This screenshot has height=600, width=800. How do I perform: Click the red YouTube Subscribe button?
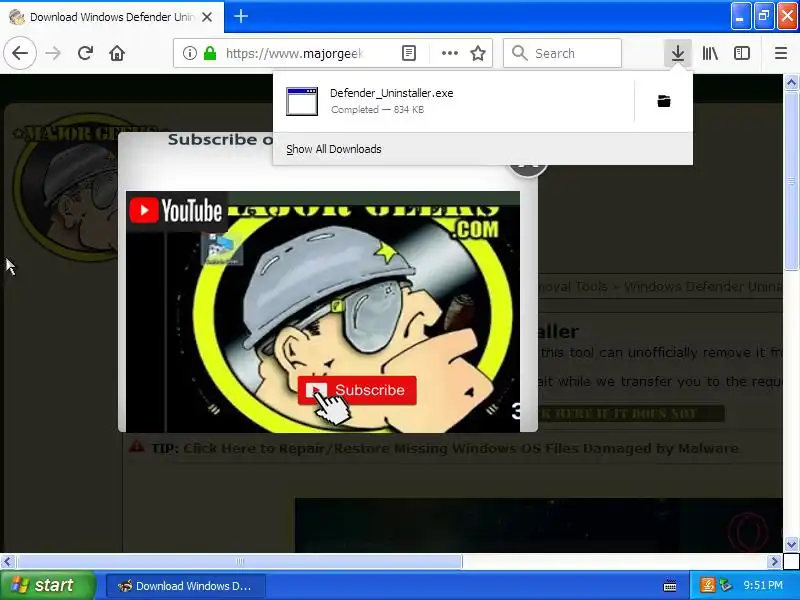click(x=357, y=390)
